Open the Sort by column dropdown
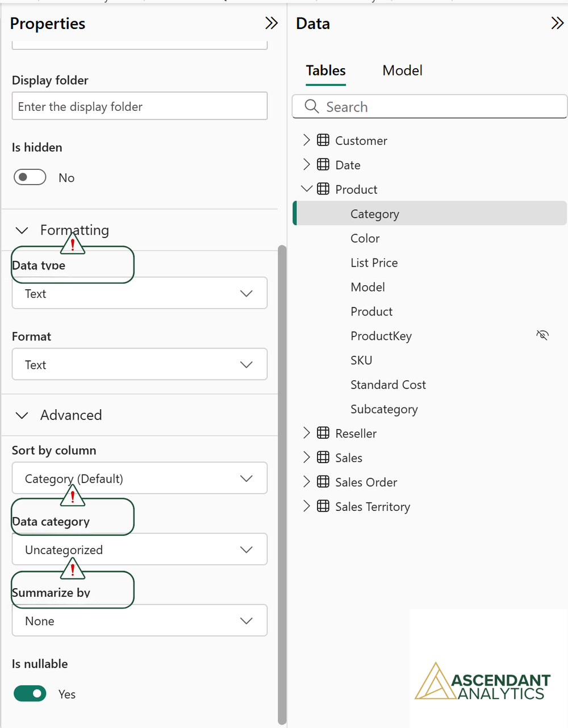568x728 pixels. [x=140, y=478]
